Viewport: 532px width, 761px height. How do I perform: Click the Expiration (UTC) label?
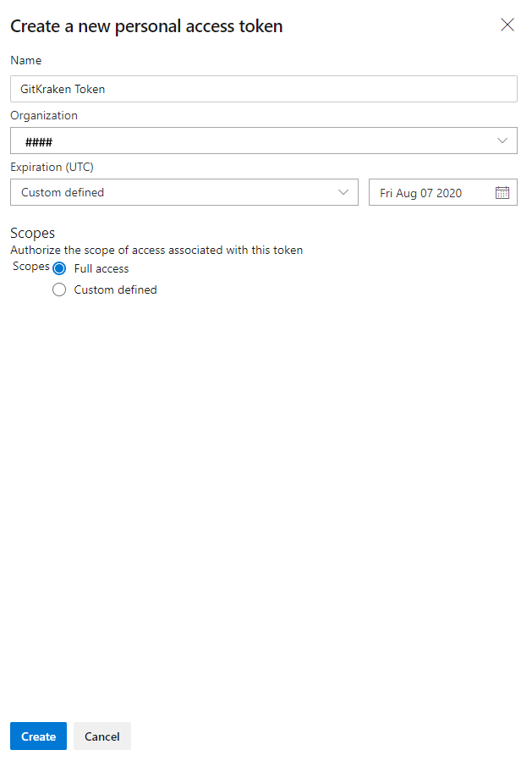(x=52, y=167)
